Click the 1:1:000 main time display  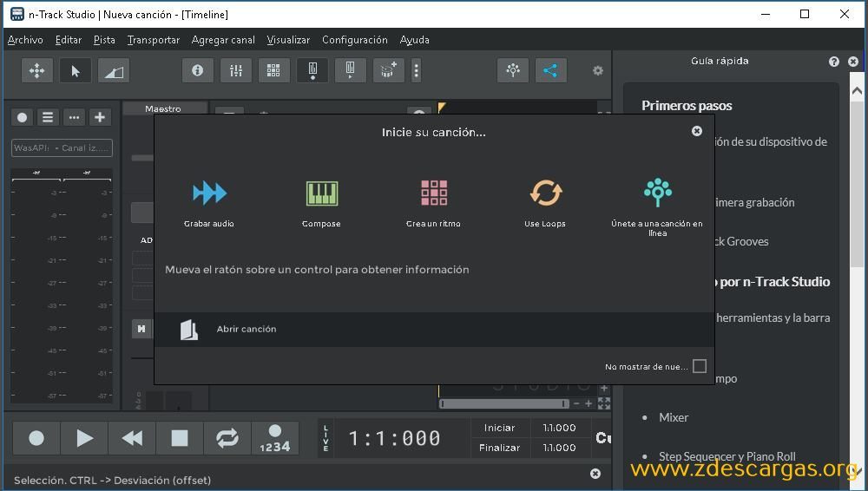pos(394,438)
